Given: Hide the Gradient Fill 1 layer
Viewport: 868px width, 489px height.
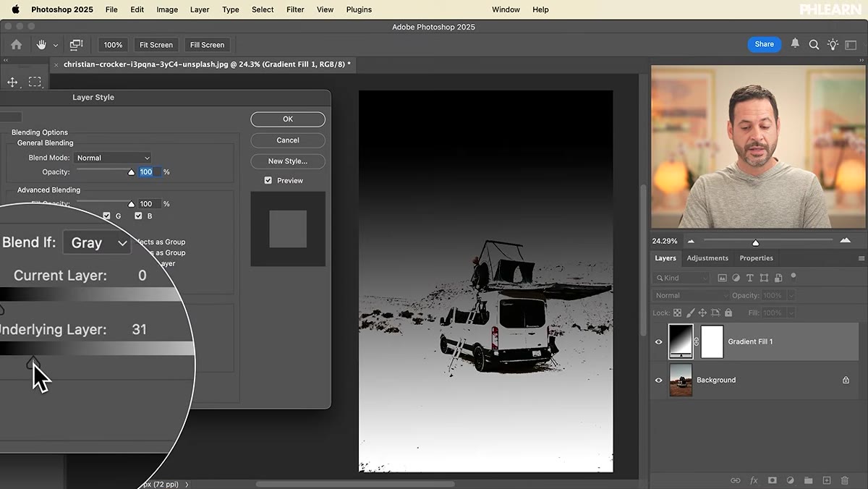Looking at the screenshot, I should [x=658, y=341].
